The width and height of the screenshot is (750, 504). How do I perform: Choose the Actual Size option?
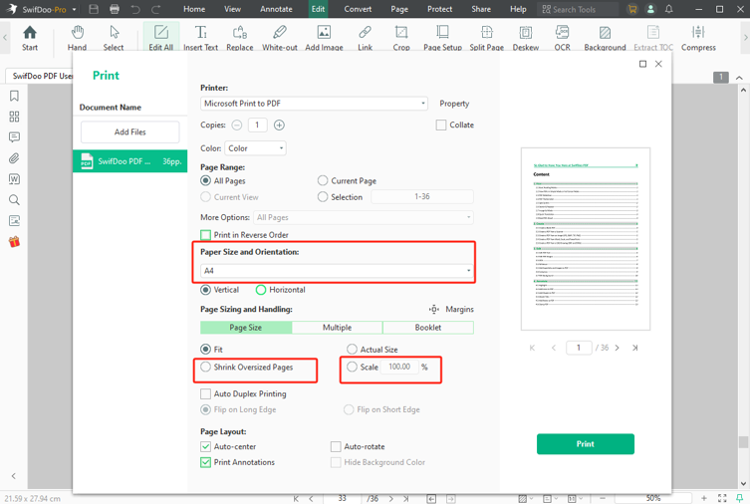pos(352,349)
